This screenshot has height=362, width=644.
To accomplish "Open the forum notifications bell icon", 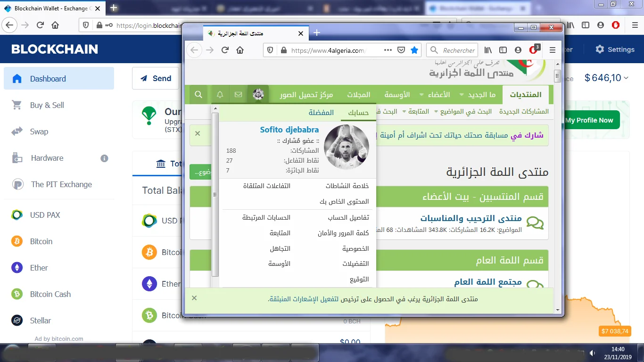I will coord(220,95).
